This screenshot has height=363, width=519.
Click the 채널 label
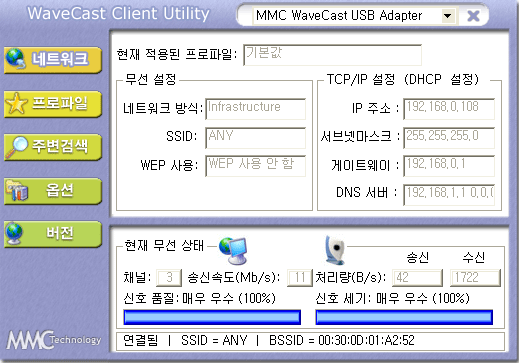tap(137, 278)
